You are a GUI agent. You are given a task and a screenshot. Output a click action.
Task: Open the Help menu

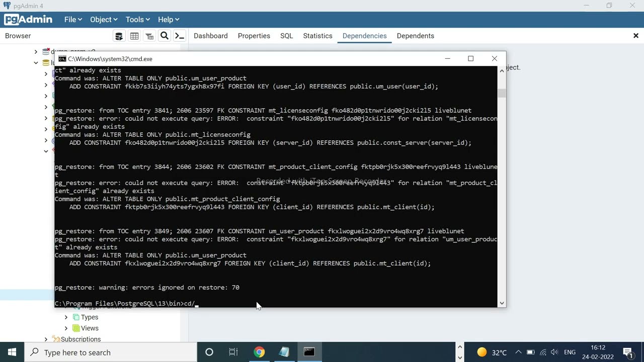pos(169,20)
